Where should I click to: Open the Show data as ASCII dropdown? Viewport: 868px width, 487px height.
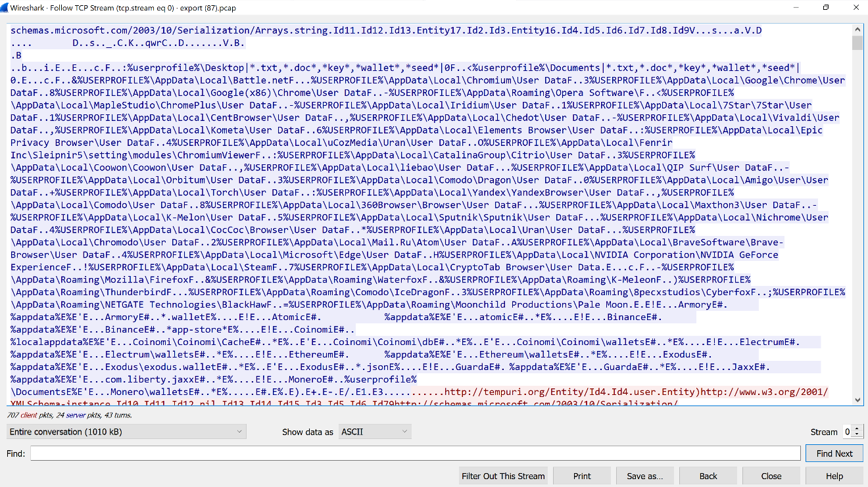pyautogui.click(x=375, y=432)
